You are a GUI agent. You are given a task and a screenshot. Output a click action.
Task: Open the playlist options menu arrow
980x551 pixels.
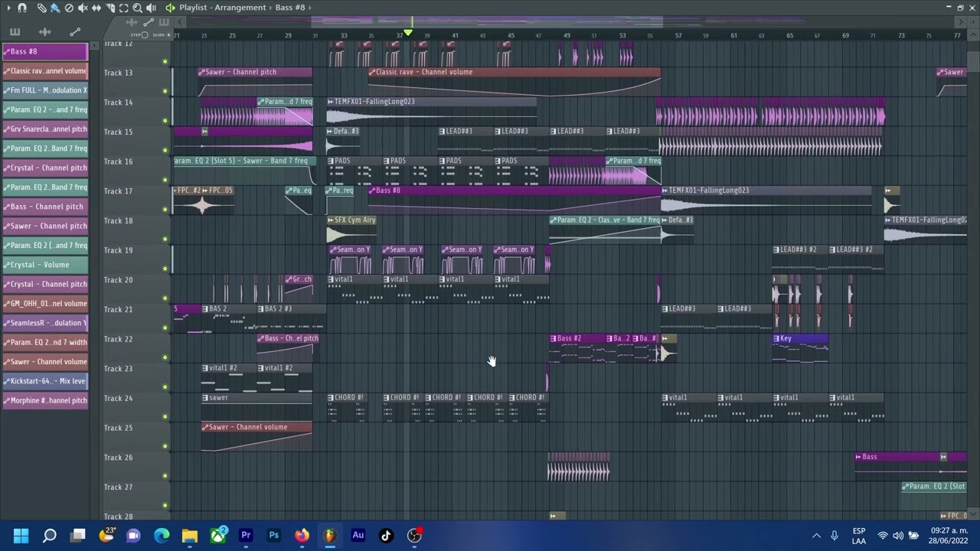tap(8, 8)
